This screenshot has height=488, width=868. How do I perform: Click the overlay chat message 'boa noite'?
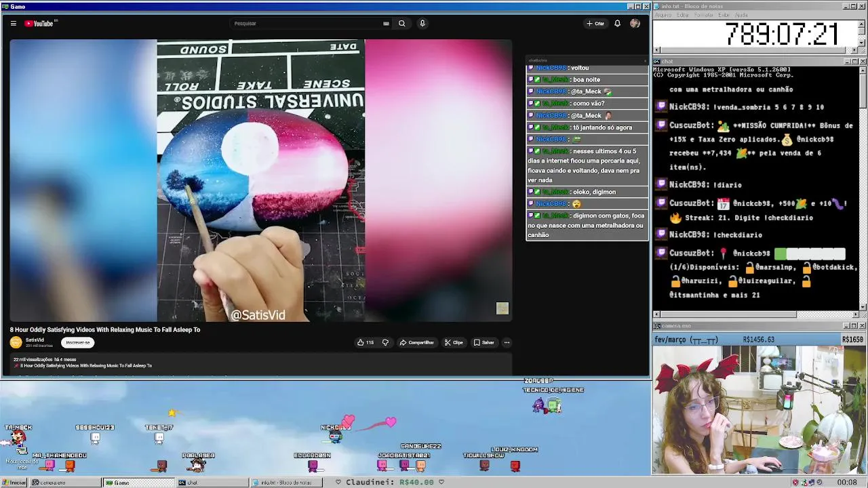[x=587, y=79]
